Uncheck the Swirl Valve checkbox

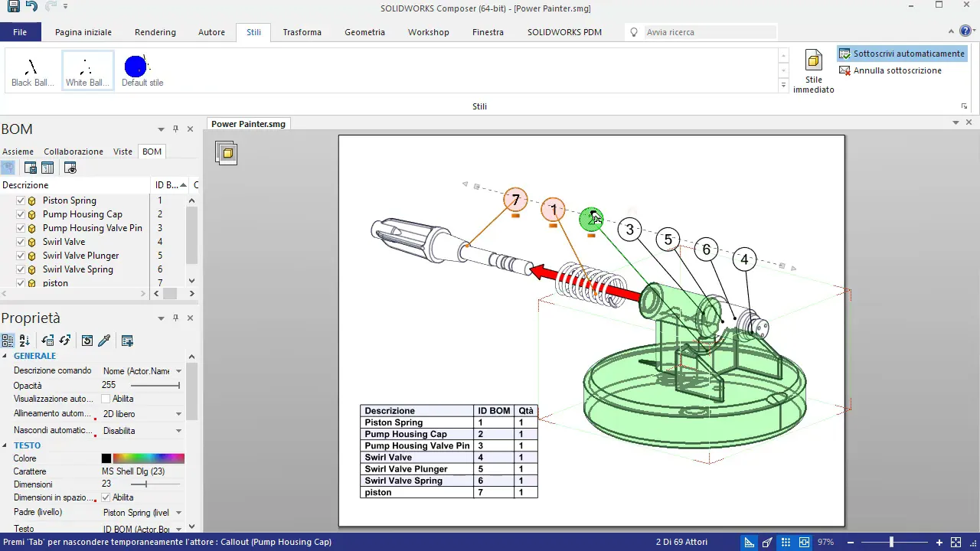tap(21, 242)
